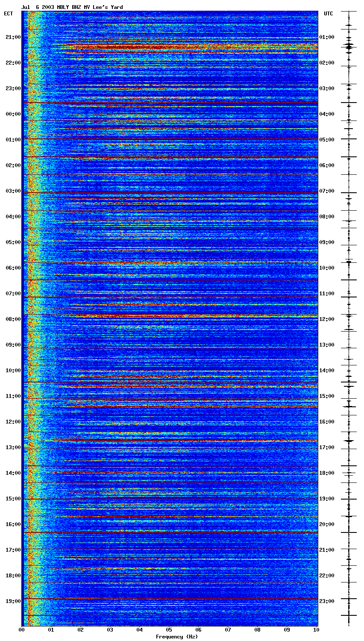The width and height of the screenshot is (364, 641).
Task: Click the UTC axis header label
Action: tap(328, 14)
